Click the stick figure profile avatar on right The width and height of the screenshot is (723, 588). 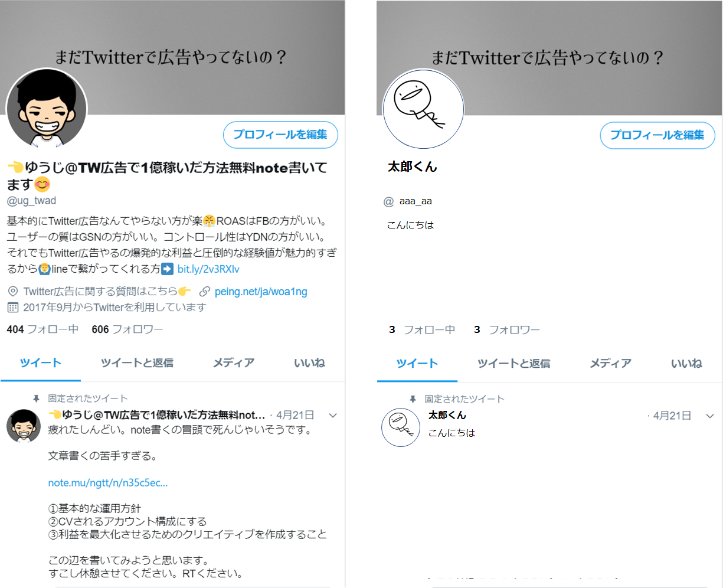pyautogui.click(x=423, y=109)
